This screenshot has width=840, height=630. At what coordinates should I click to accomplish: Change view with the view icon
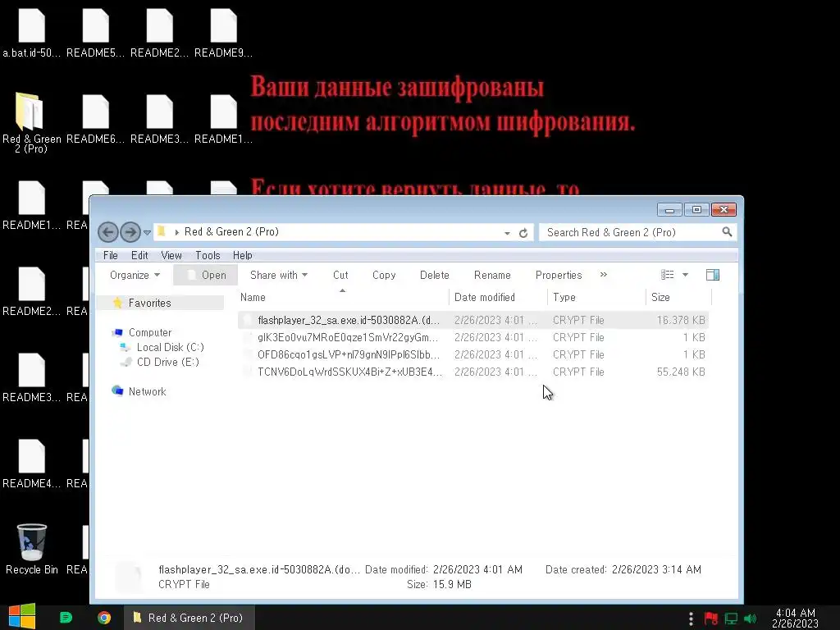[x=667, y=275]
